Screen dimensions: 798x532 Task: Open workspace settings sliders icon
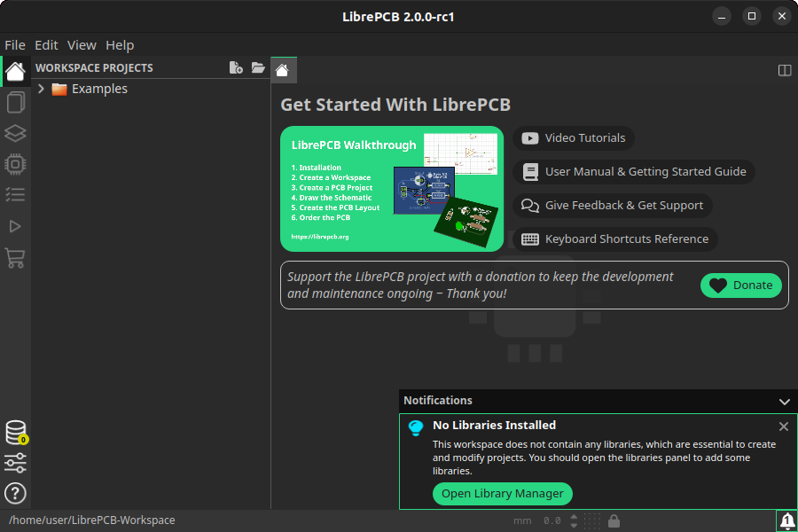tap(15, 463)
